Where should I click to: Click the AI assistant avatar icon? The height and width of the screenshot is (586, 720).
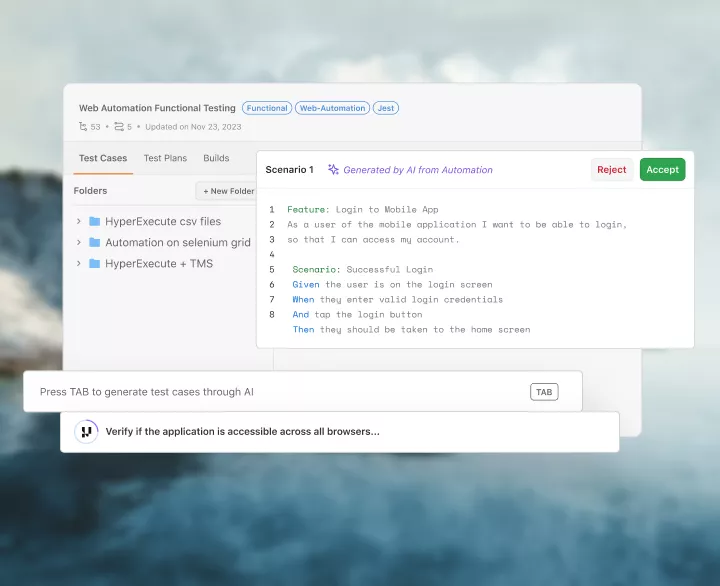click(x=86, y=432)
